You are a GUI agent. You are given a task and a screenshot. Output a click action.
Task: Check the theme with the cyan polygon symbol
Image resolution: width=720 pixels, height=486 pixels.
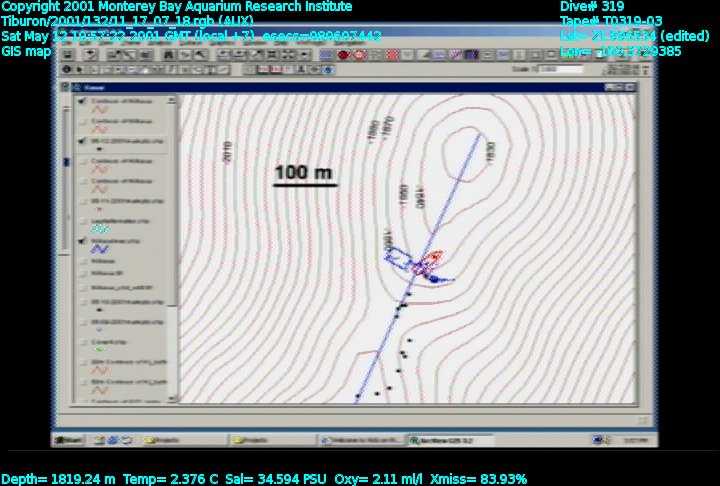point(83,221)
